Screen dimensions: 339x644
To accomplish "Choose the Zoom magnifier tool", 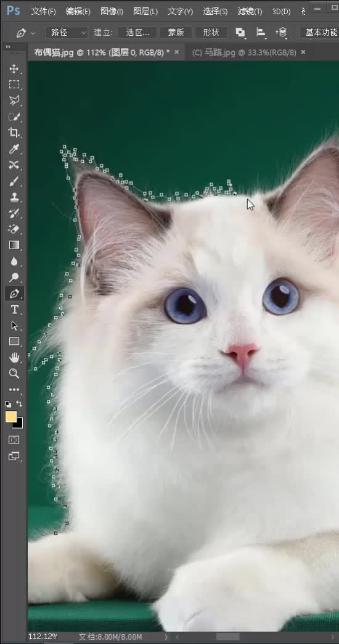I will [14, 373].
